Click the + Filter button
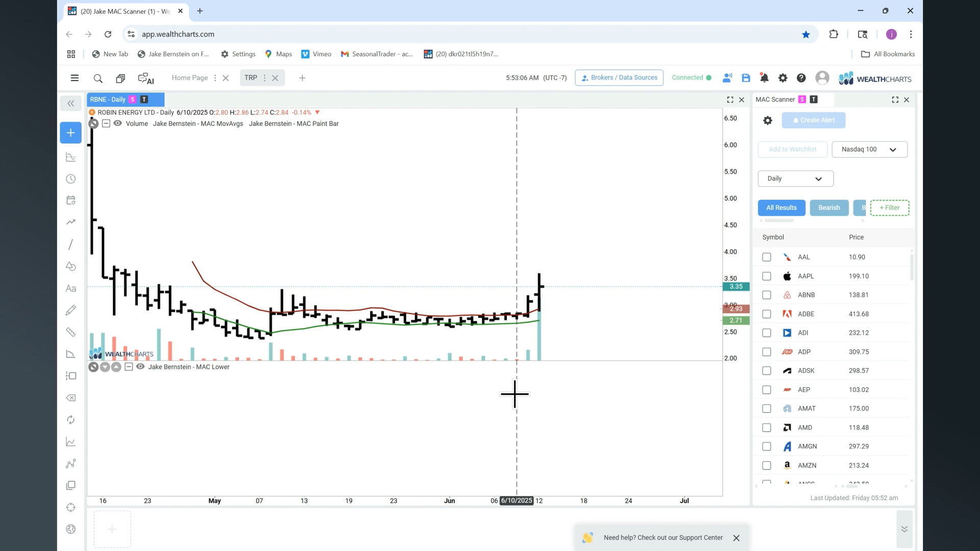The width and height of the screenshot is (980, 551). 890,208
